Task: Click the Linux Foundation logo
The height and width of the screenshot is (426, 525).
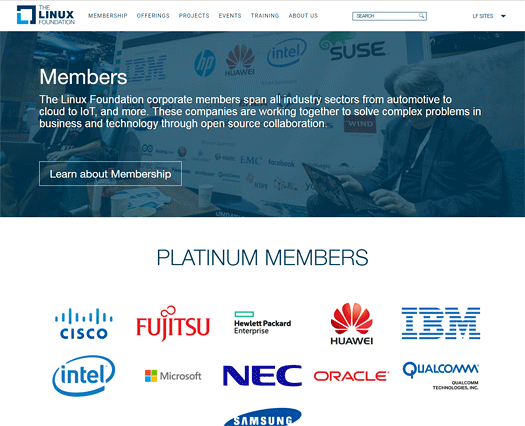Action: pyautogui.click(x=46, y=15)
